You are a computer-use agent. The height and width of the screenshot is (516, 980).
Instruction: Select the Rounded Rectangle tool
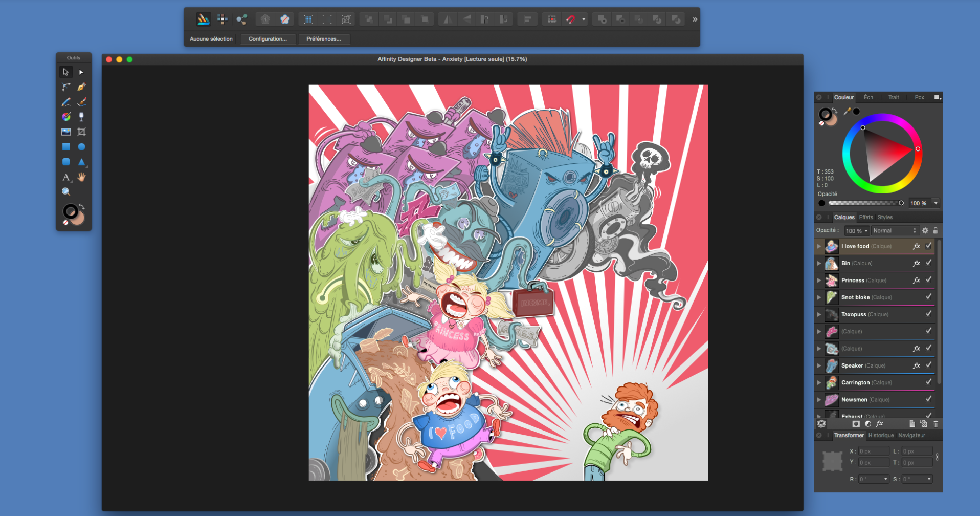(x=65, y=162)
